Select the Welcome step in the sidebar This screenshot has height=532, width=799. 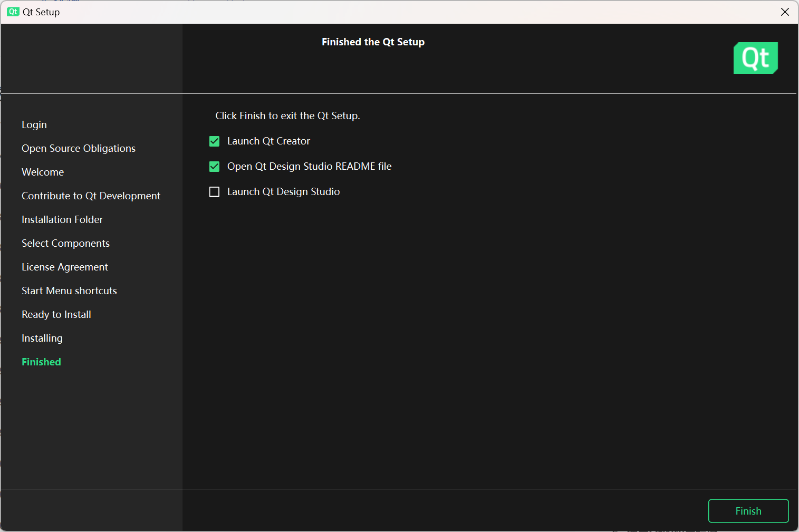43,172
